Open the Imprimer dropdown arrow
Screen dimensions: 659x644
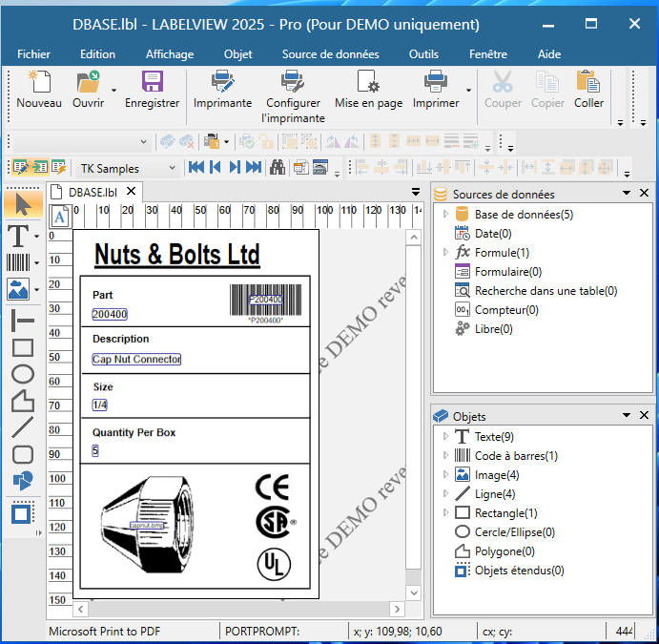(468, 90)
